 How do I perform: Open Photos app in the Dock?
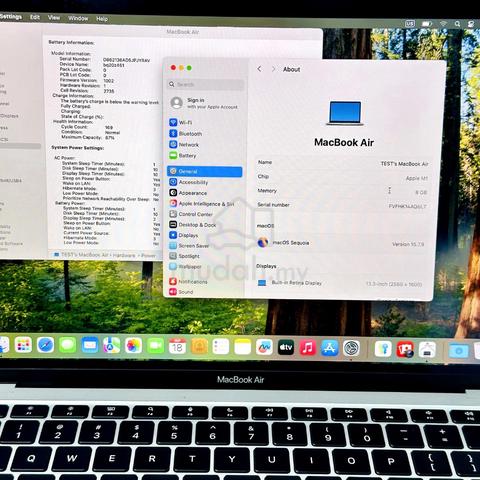tap(133, 346)
